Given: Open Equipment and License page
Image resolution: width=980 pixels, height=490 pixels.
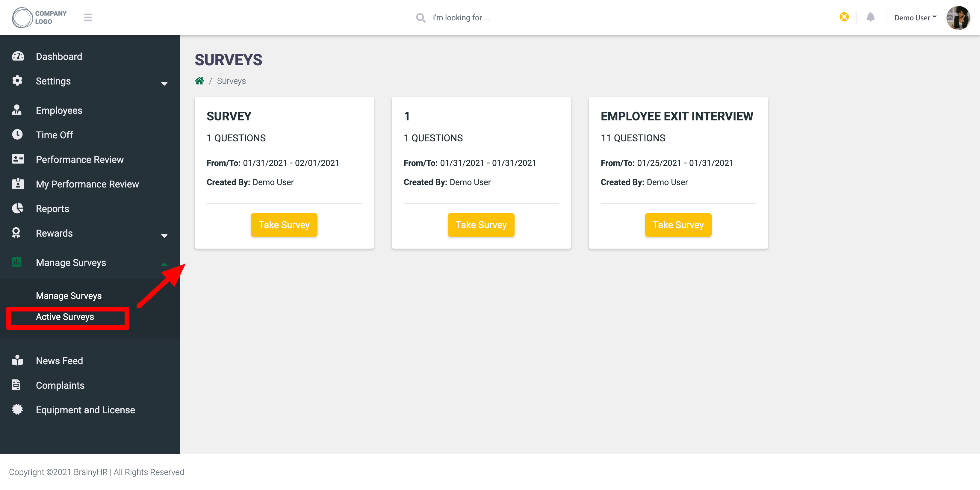Looking at the screenshot, I should pos(86,410).
